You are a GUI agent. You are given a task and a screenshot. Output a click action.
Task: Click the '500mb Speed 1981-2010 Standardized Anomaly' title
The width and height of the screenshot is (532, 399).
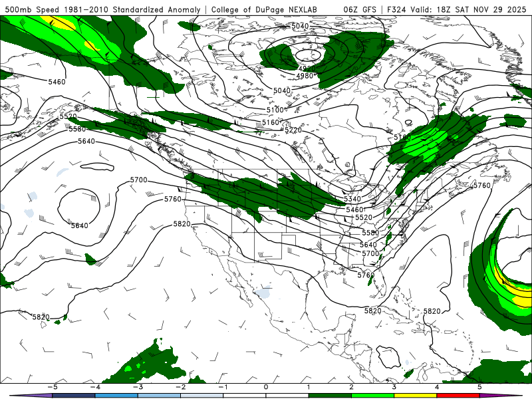point(102,9)
